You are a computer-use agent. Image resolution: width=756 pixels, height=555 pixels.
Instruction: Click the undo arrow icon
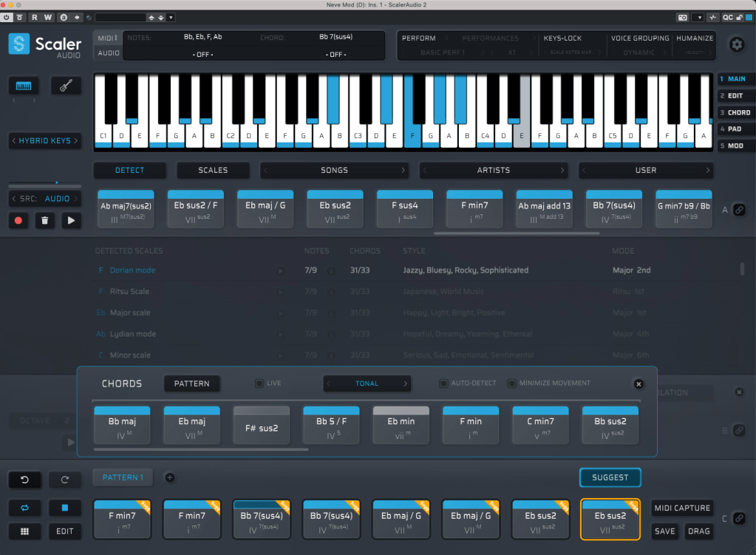click(x=24, y=480)
